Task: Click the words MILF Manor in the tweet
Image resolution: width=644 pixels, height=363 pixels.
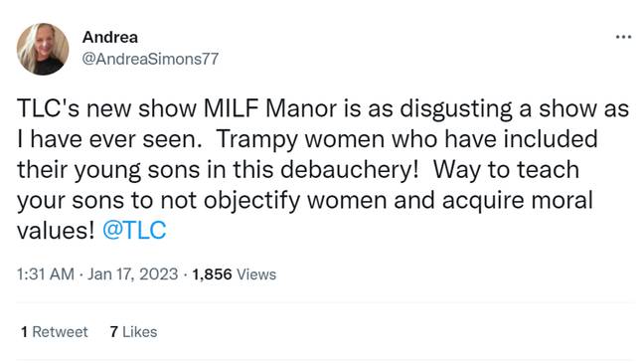Action: 270,109
